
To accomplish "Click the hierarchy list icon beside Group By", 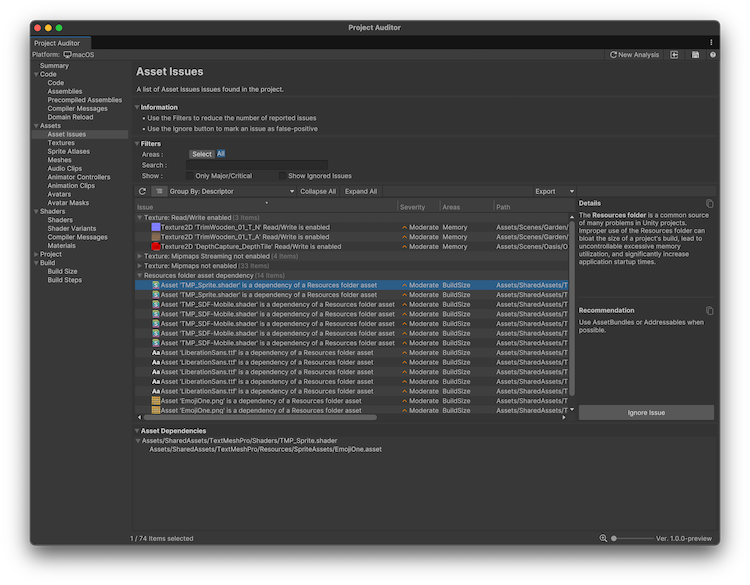I will pyautogui.click(x=159, y=191).
